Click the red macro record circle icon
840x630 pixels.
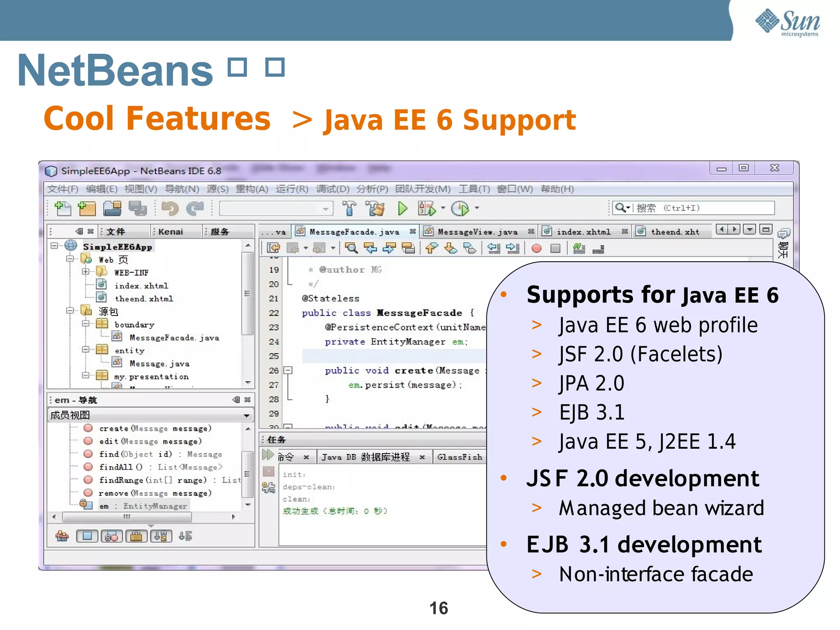536,249
